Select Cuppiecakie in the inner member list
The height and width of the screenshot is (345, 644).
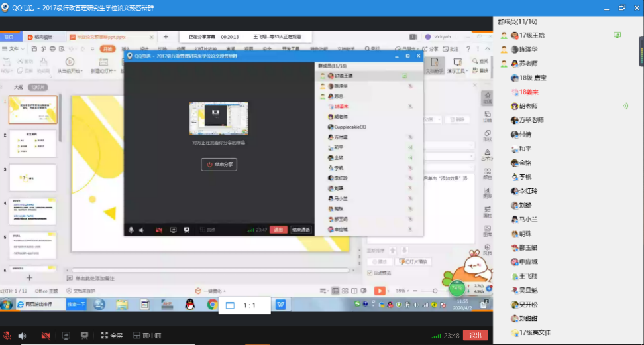(x=350, y=127)
